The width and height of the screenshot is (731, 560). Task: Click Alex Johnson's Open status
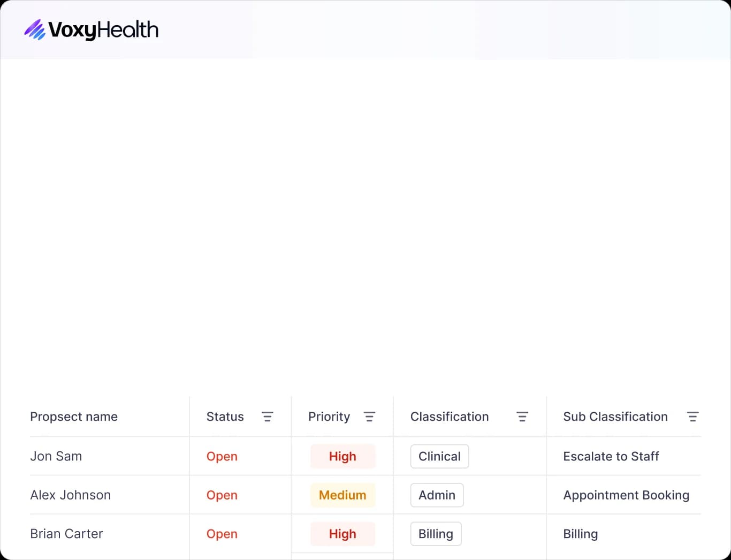click(x=222, y=495)
